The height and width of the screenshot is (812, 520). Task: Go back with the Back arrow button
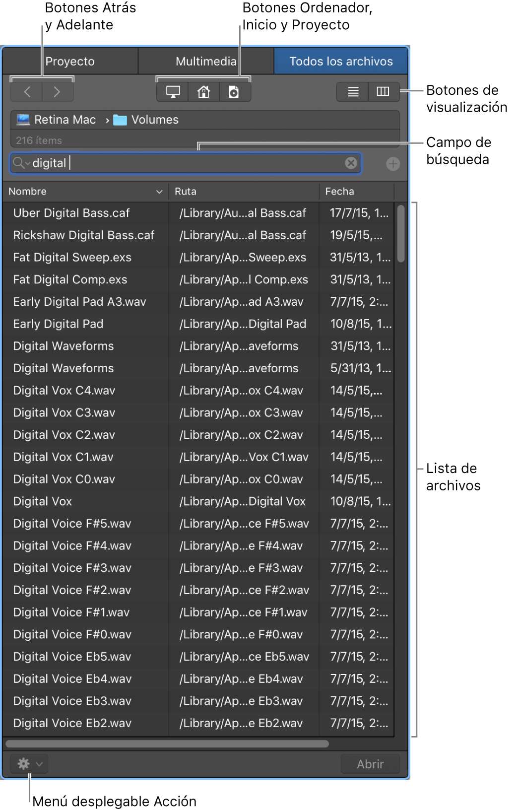pos(27,92)
